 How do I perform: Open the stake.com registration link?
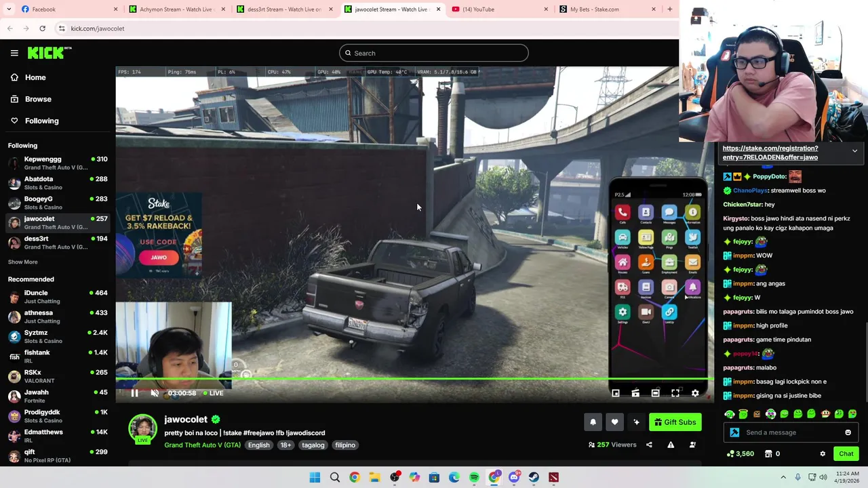[770, 152]
